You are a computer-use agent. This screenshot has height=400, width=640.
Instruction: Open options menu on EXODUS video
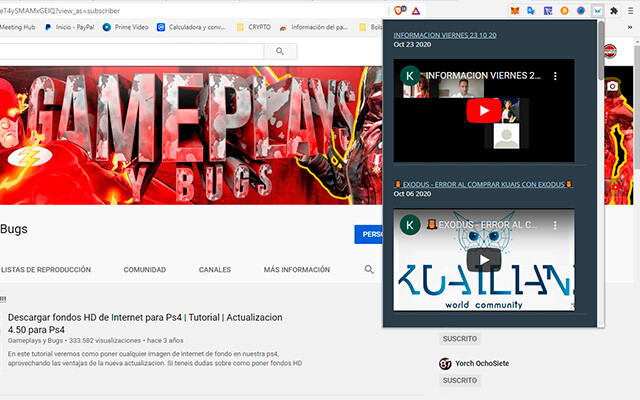tap(555, 225)
